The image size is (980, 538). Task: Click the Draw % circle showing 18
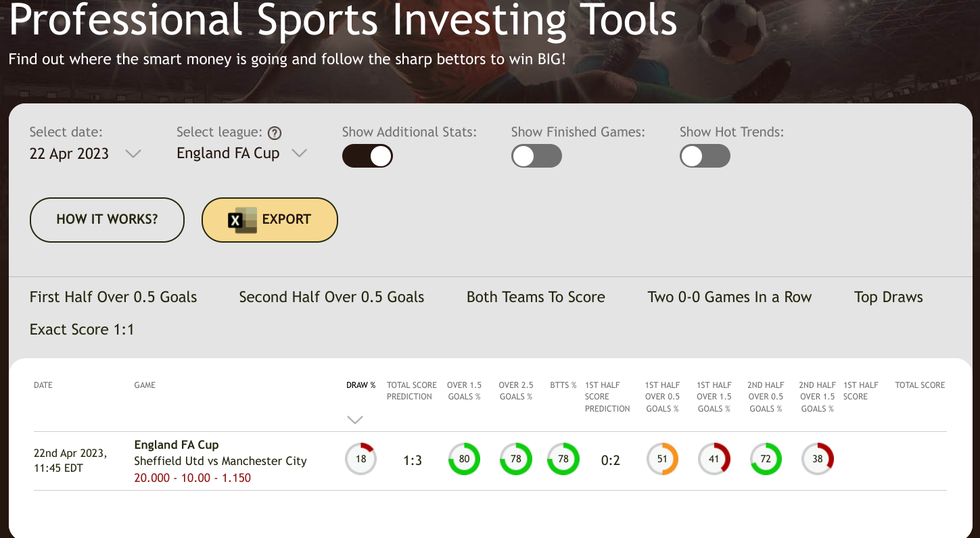(360, 460)
